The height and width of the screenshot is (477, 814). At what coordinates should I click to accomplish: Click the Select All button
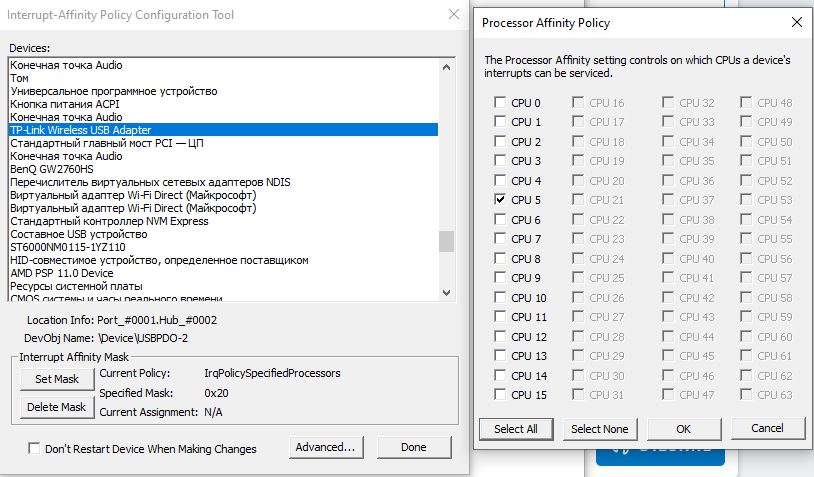pos(516,428)
